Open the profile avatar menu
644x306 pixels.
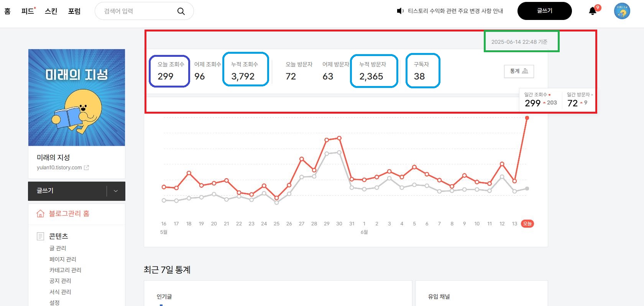click(x=622, y=11)
